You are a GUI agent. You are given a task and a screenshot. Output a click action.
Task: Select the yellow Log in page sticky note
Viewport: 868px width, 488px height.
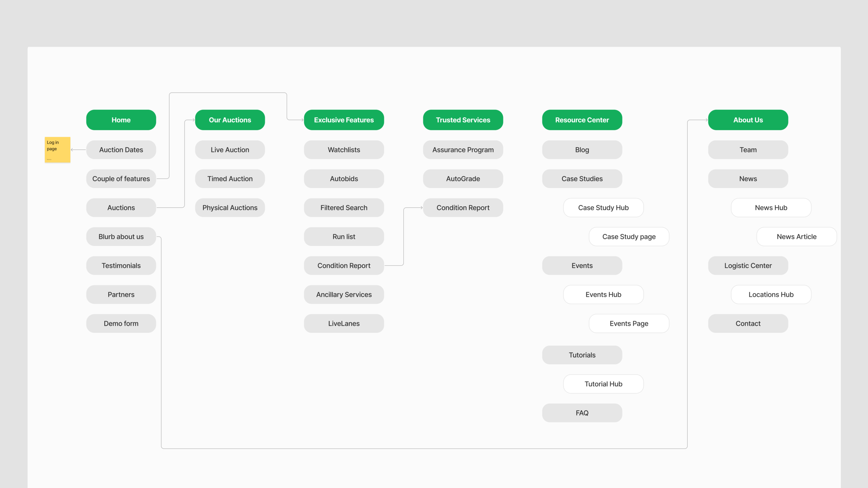pyautogui.click(x=58, y=150)
